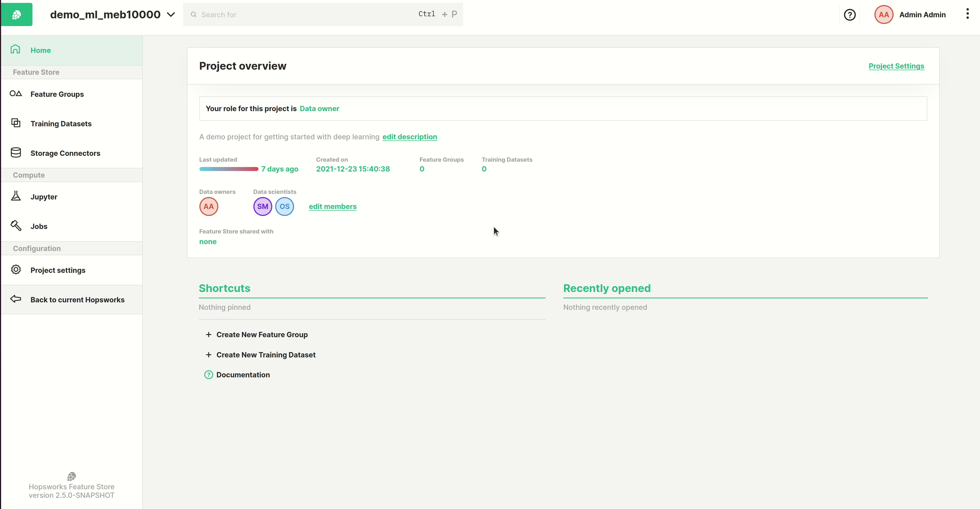The width and height of the screenshot is (980, 509).
Task: Click the Project settings gear icon
Action: click(x=16, y=270)
